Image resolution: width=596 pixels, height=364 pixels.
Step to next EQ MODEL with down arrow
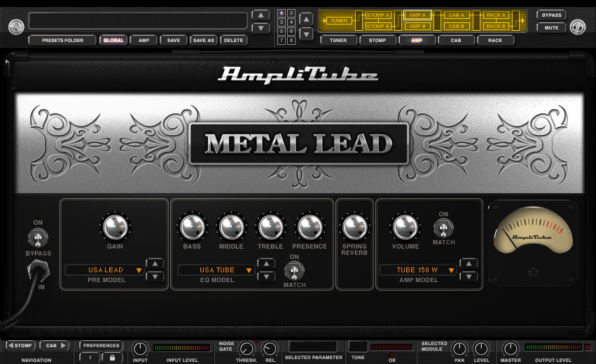tap(266, 276)
